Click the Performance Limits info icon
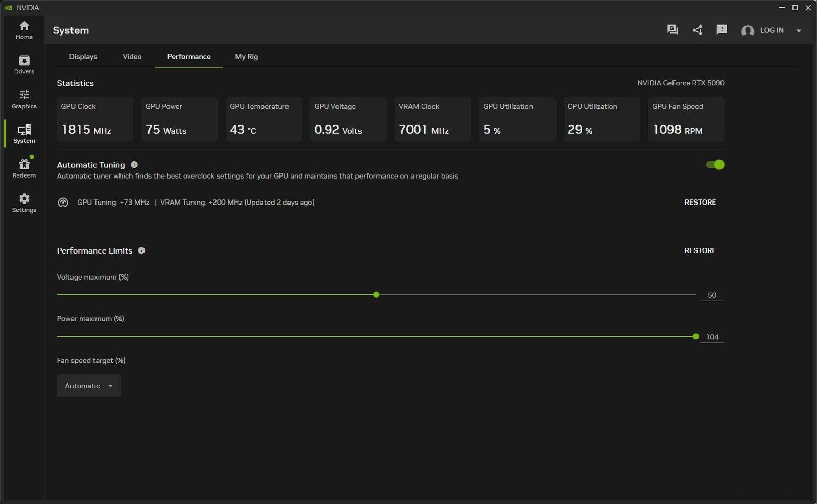Screen dimensions: 817x504 (x=141, y=250)
